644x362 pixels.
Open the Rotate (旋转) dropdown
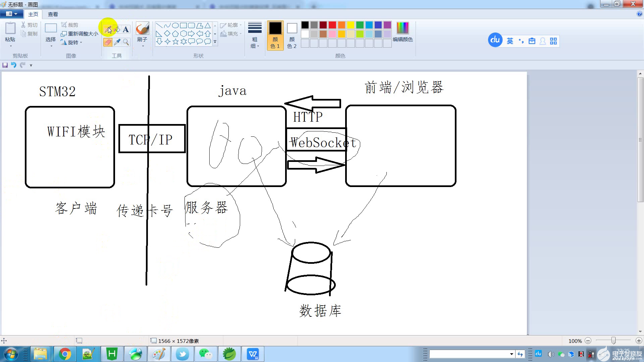[x=72, y=43]
